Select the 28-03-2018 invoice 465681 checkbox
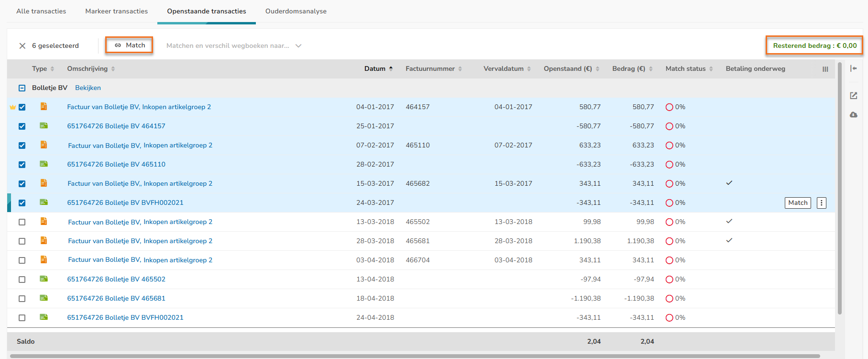 click(x=22, y=241)
